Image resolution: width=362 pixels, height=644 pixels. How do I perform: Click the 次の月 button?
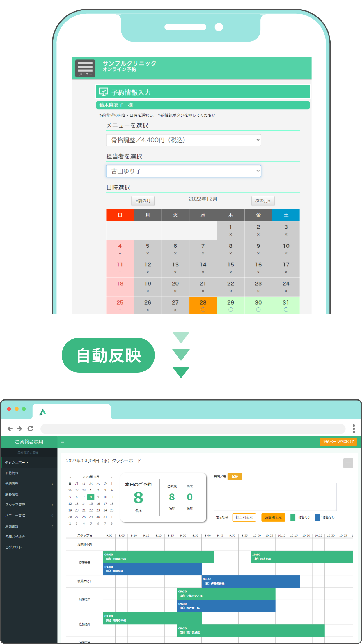(x=263, y=201)
